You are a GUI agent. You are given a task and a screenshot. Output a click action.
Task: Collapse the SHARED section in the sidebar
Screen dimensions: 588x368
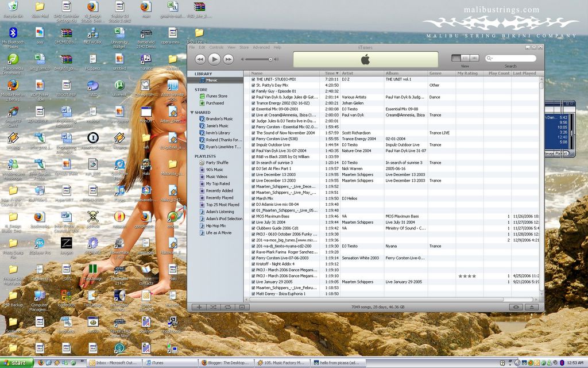coord(192,112)
